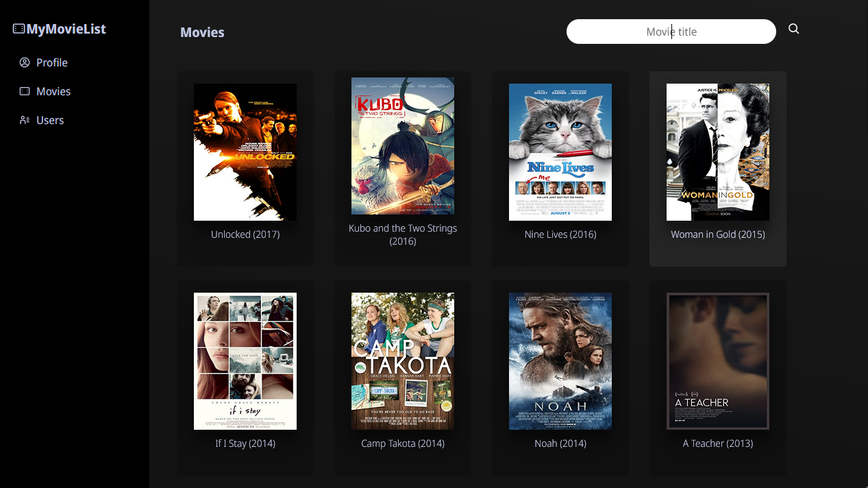
Task: Open the A Teacher poster
Action: [718, 361]
